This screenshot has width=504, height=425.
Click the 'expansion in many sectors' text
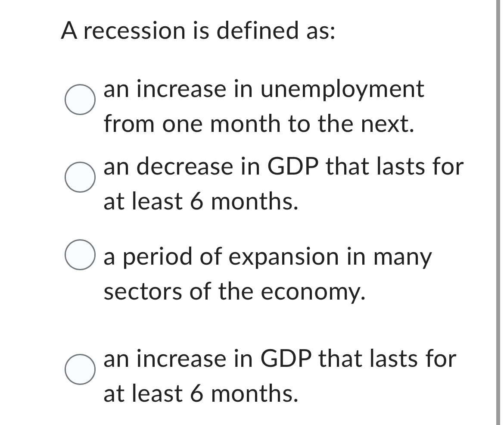pos(267,257)
